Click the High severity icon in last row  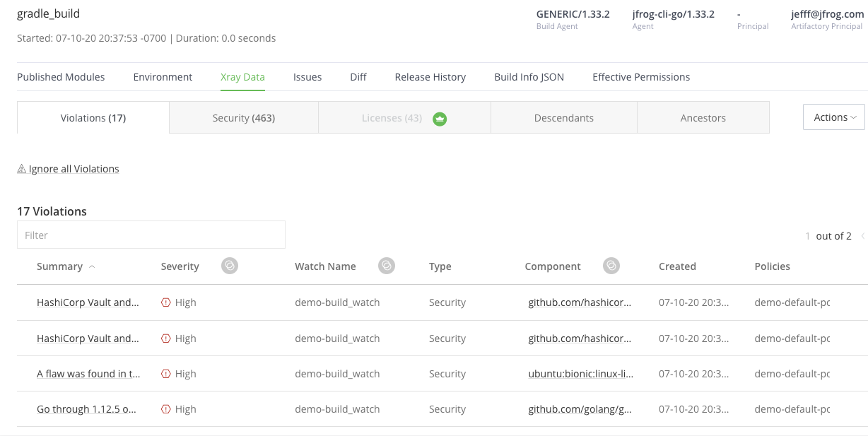pyautogui.click(x=166, y=409)
